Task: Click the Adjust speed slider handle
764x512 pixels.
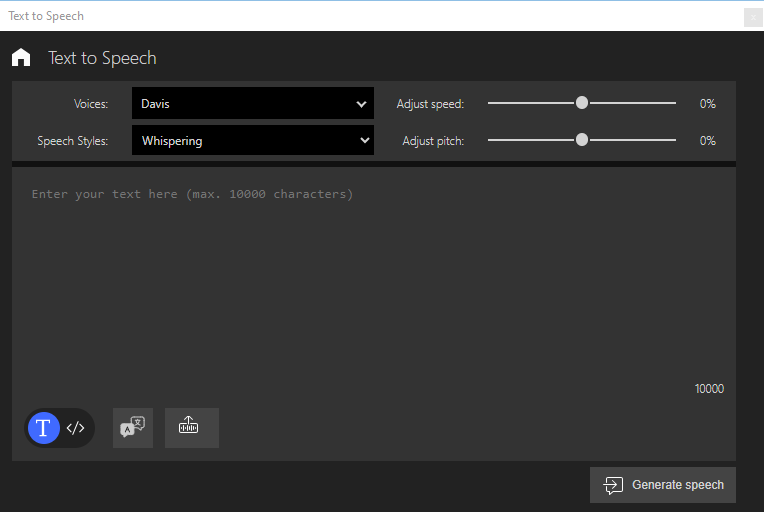Action: 582,103
